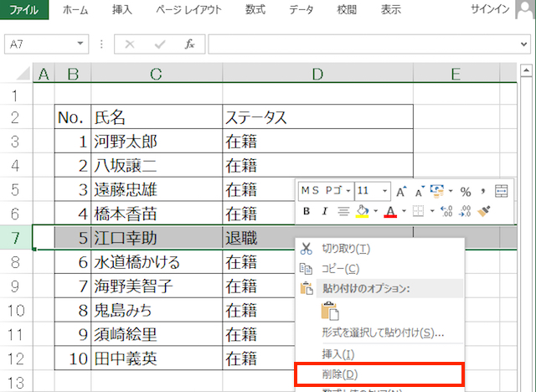This screenshot has width=536, height=392.
Task: Apply italic from the mini toolbar
Action: 323,211
